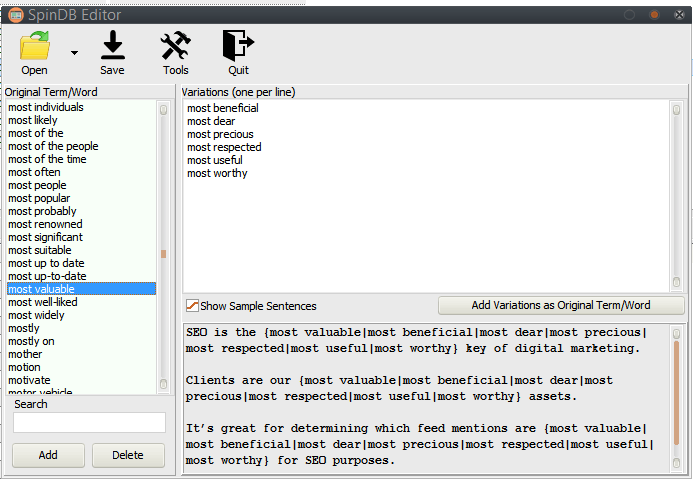Click the term list scrollbar thumb
Screen dimensions: 693x481
pos(164,254)
